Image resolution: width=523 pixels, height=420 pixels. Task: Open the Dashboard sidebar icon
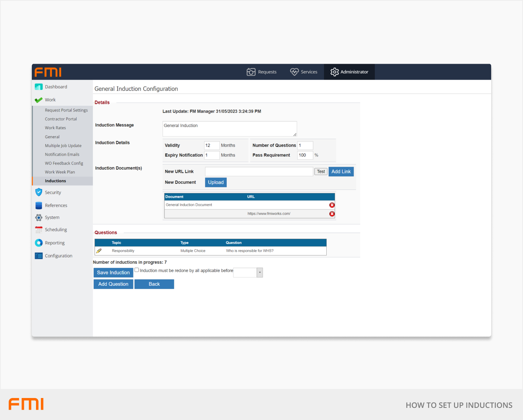click(x=39, y=87)
